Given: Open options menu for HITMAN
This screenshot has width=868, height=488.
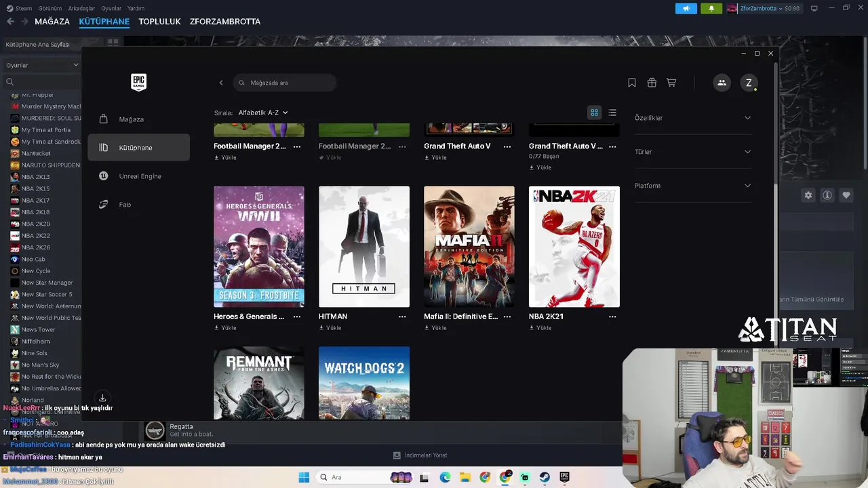Looking at the screenshot, I should pos(402,317).
